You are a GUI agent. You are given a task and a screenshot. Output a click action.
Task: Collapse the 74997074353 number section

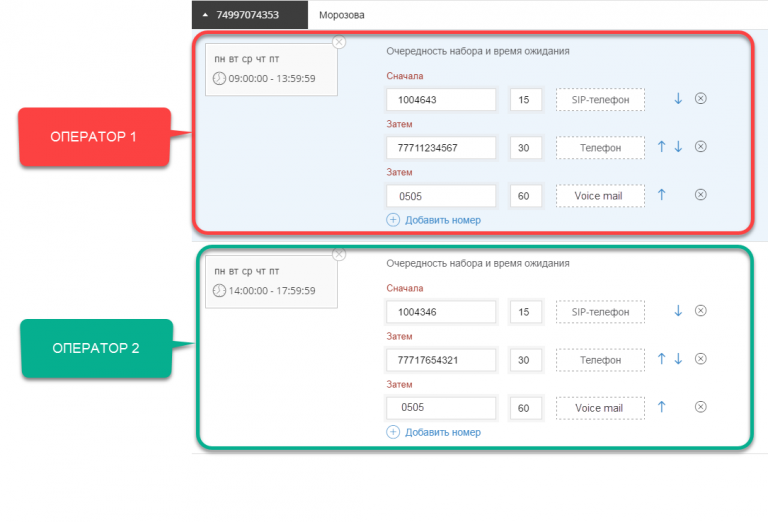click(x=206, y=15)
